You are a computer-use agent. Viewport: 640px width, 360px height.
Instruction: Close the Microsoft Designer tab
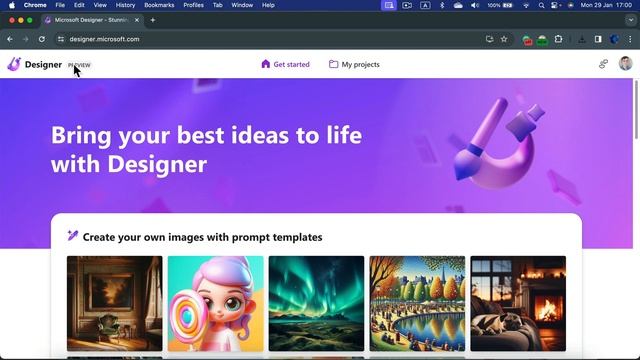point(137,20)
